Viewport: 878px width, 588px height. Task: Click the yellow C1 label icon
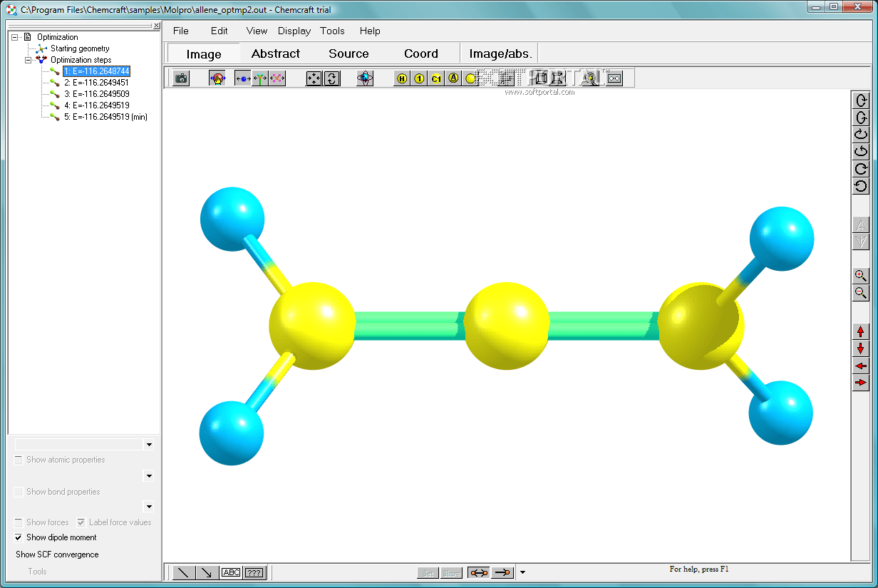(x=436, y=78)
